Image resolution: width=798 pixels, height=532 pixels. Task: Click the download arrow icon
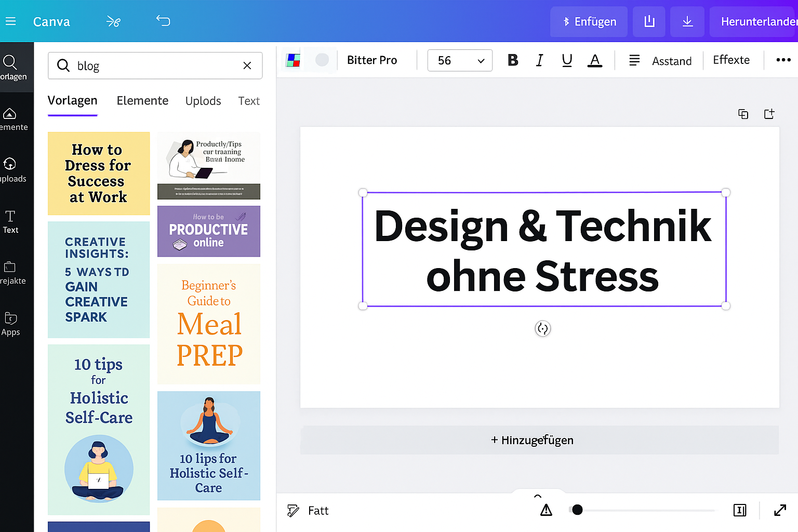[687, 22]
